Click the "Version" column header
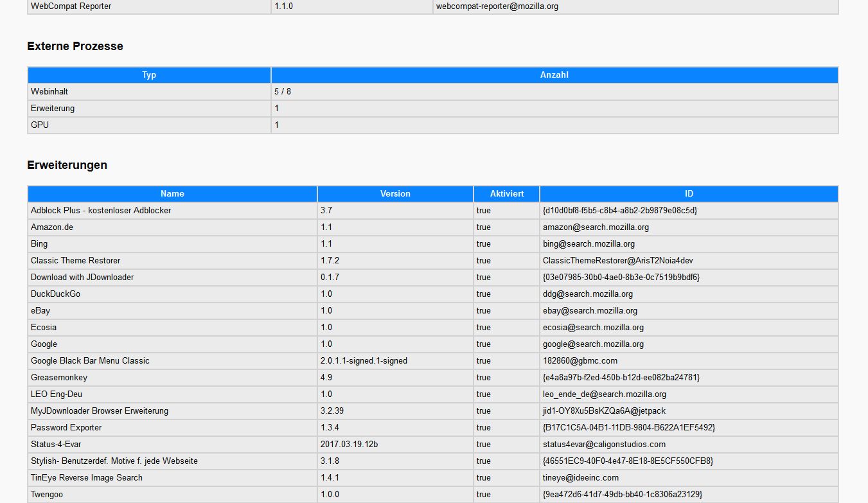The width and height of the screenshot is (868, 503). [395, 194]
